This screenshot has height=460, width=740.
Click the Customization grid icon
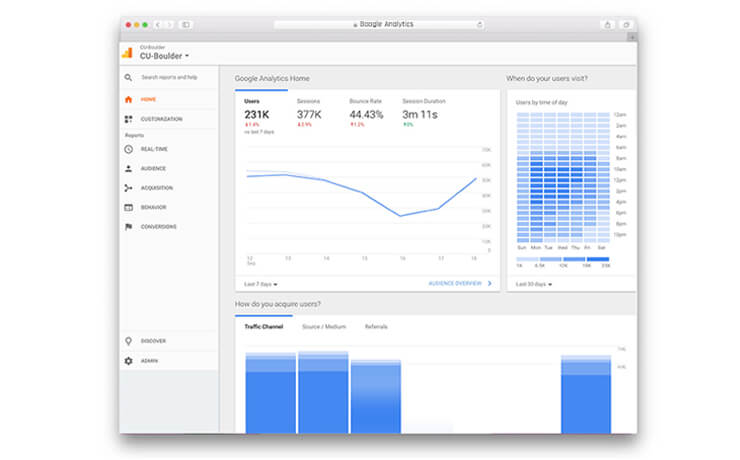(128, 119)
